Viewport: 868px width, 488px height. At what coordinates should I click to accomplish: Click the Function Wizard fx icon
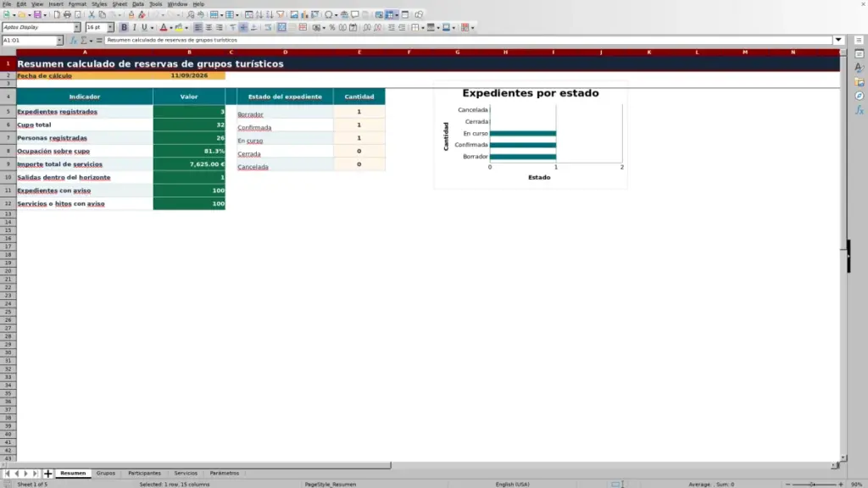click(x=73, y=40)
